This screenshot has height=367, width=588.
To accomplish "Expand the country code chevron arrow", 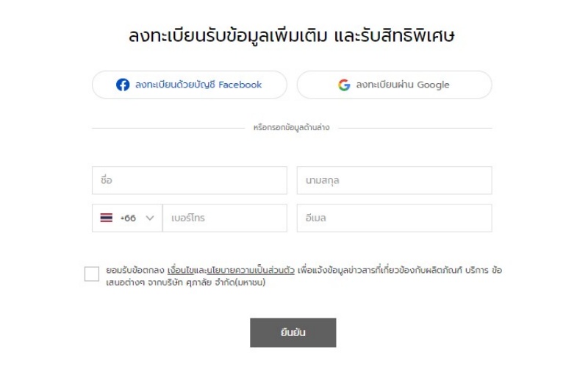I will click(150, 218).
